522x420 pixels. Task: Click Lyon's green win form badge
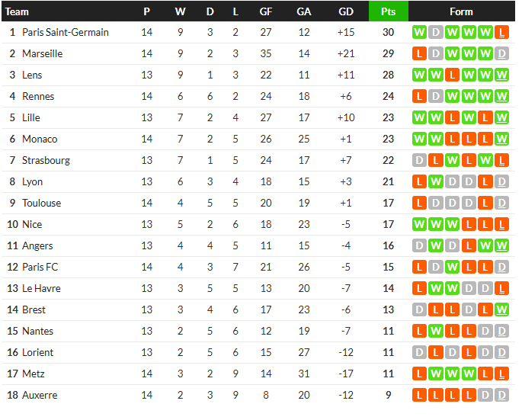click(x=435, y=182)
